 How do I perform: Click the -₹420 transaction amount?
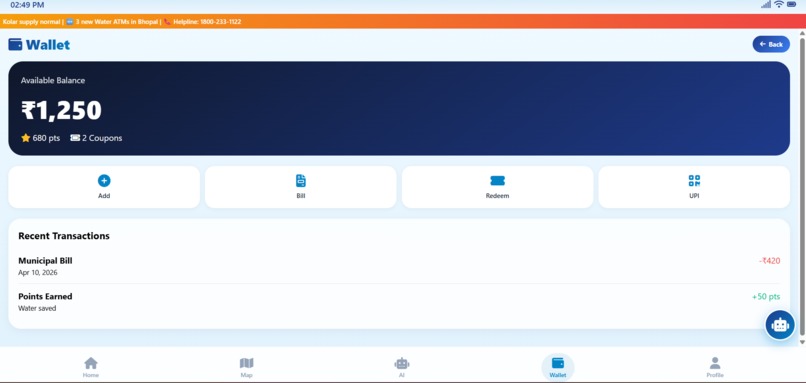pyautogui.click(x=770, y=261)
